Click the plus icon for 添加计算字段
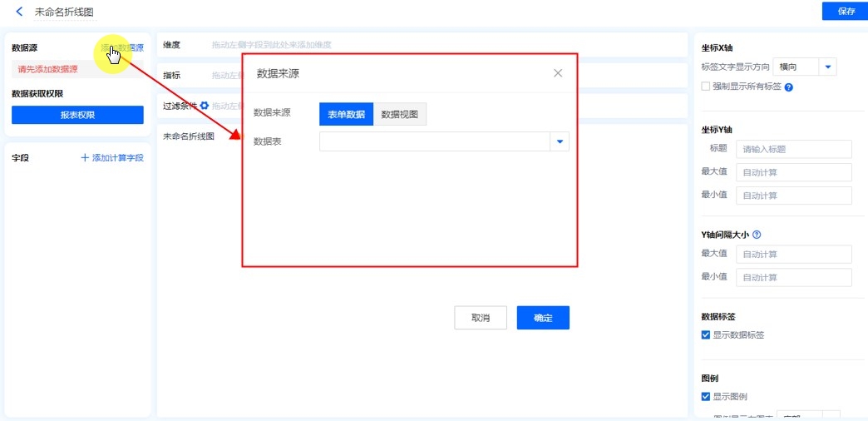This screenshot has width=868, height=421. [x=85, y=157]
